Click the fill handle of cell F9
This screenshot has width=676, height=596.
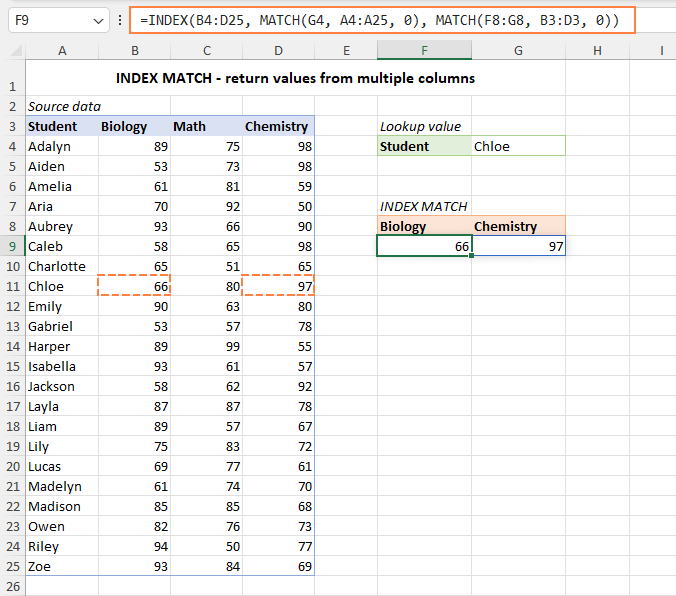(472, 256)
